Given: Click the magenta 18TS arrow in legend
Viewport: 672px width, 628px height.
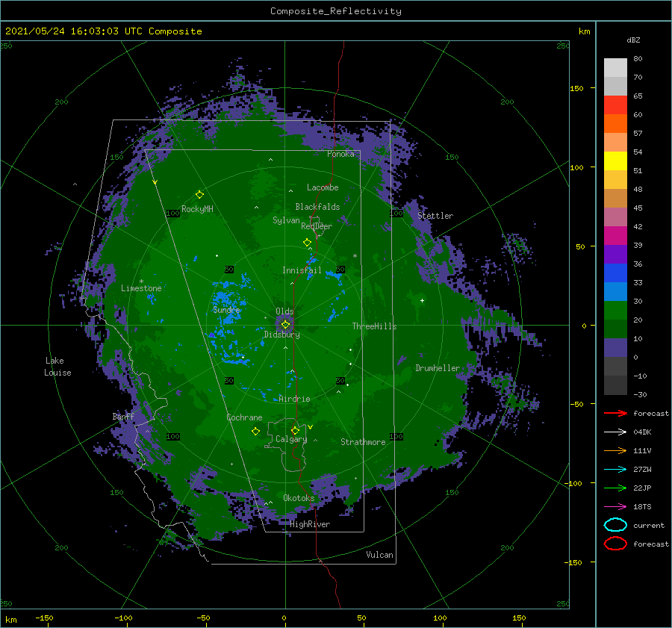Looking at the screenshot, I should click(615, 506).
